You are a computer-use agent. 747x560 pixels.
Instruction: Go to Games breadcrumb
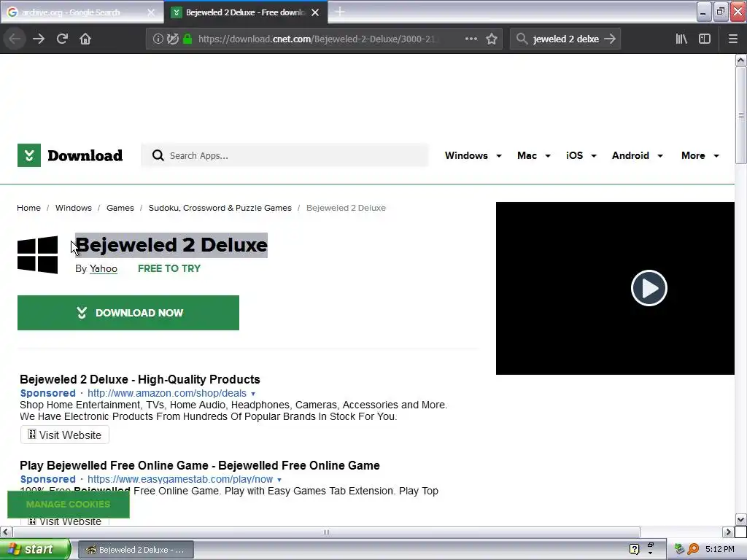[x=120, y=208]
